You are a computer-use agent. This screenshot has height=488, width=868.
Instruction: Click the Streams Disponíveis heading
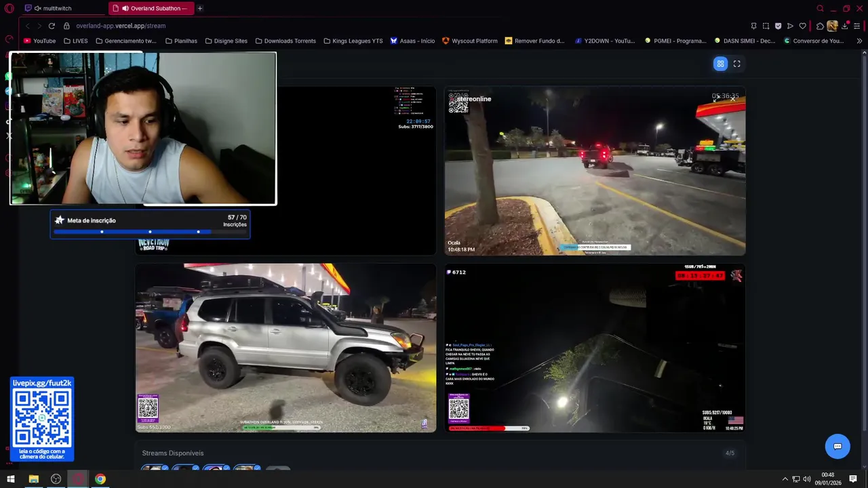tap(173, 453)
